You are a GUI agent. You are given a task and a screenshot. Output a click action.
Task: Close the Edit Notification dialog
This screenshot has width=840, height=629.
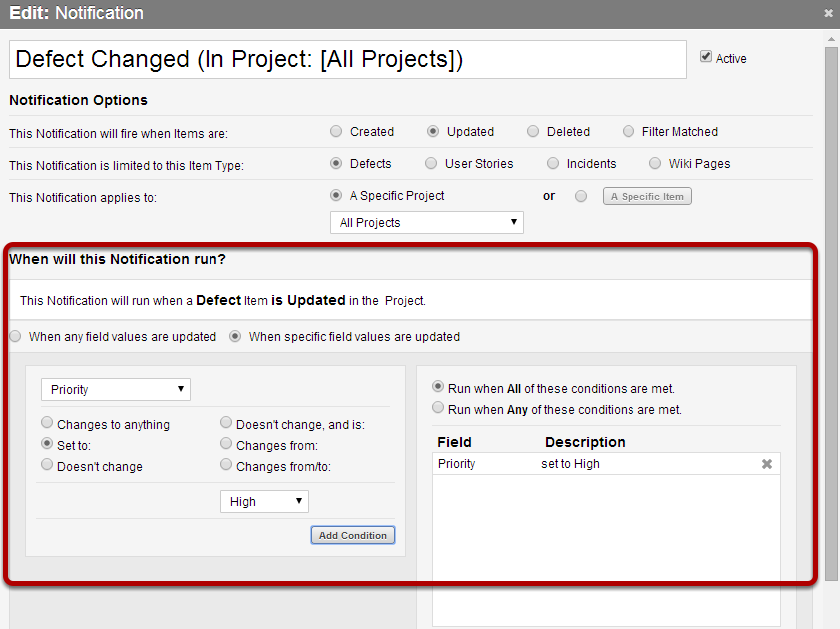click(x=828, y=13)
